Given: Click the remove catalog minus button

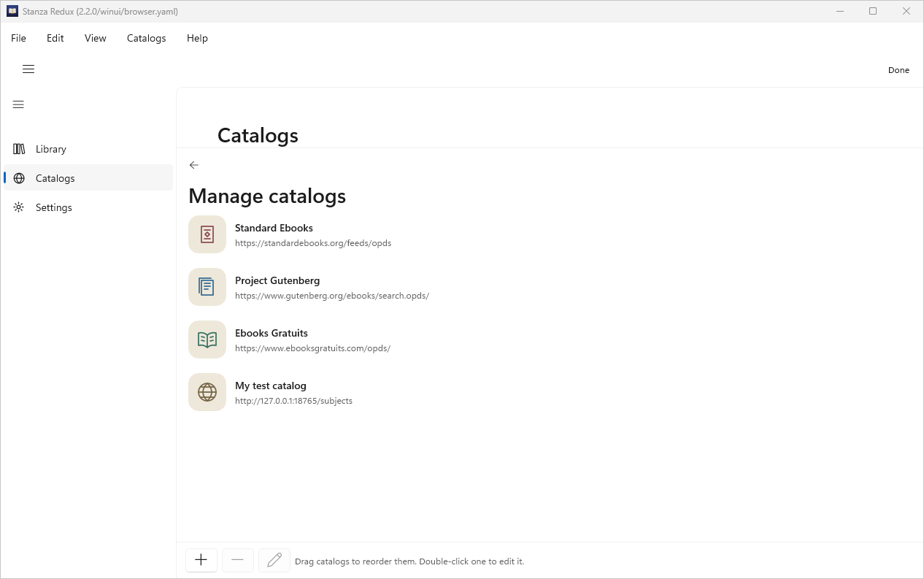Looking at the screenshot, I should [238, 560].
